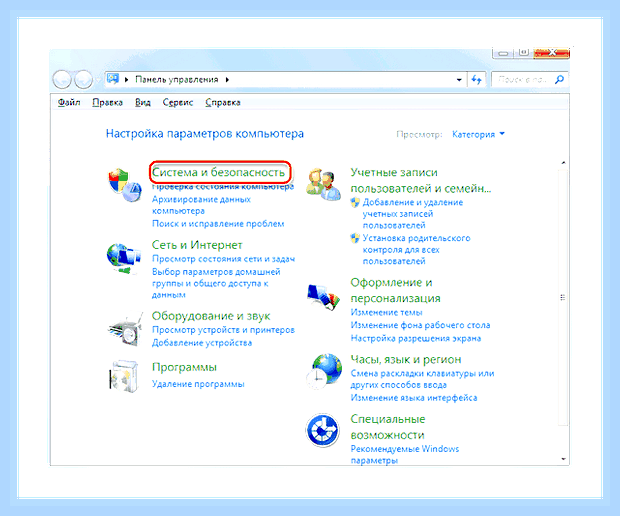
Task: Open Часы, язык и регион category
Action: click(406, 359)
